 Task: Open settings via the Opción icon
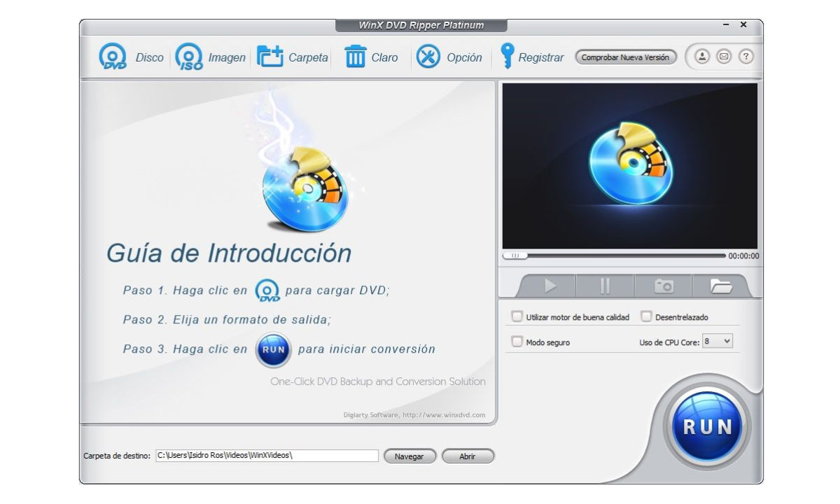(x=428, y=57)
